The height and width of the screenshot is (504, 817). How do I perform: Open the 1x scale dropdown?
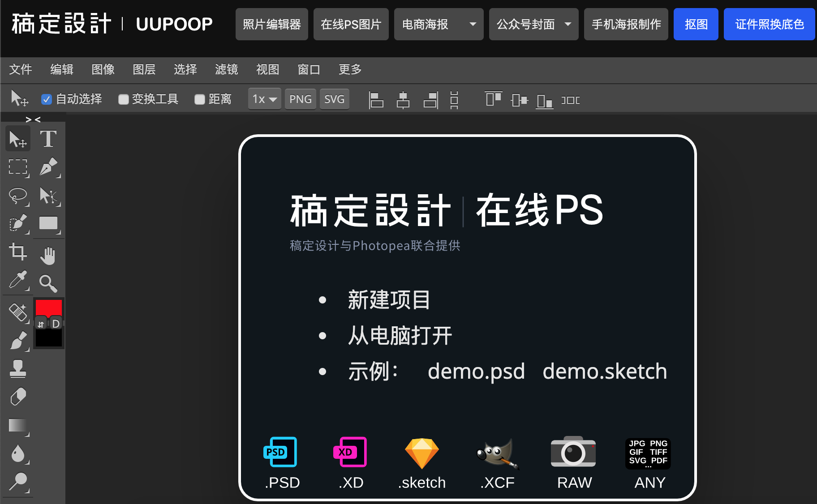point(264,99)
